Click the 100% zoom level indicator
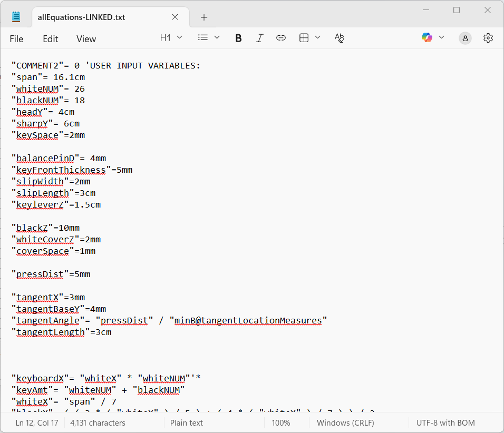Viewport: 504px width, 433px height. [281, 423]
